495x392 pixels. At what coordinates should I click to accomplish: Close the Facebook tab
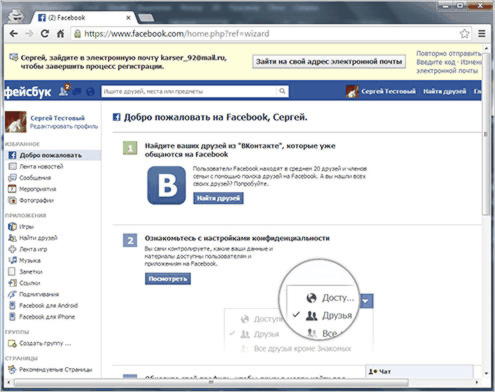coord(128,18)
